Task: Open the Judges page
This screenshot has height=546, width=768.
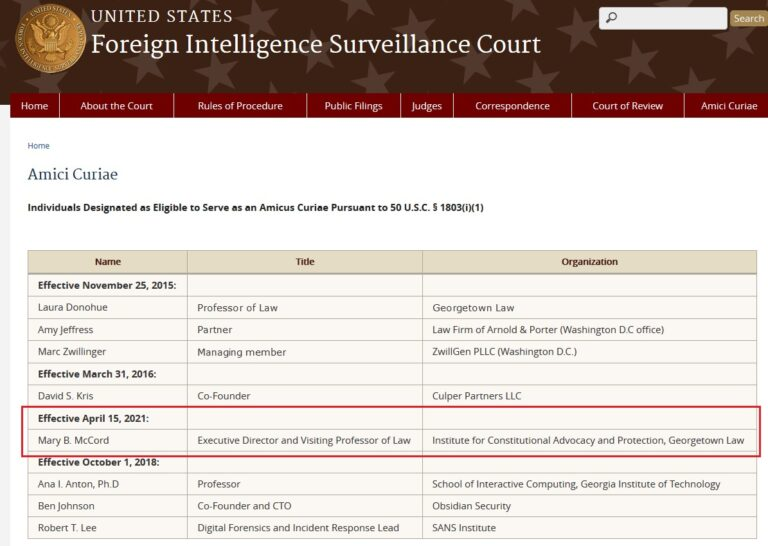Action: point(427,106)
